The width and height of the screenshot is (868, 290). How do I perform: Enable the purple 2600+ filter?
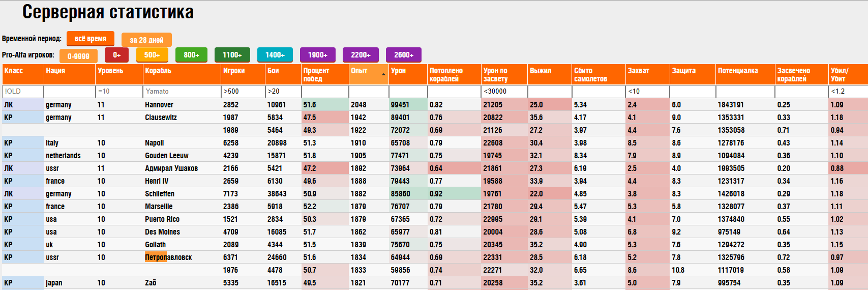[x=403, y=55]
